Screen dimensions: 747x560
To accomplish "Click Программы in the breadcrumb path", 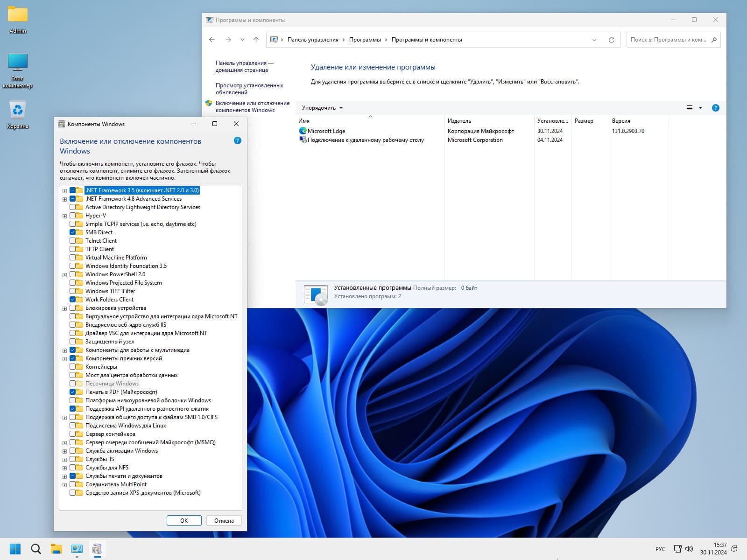I will 365,40.
